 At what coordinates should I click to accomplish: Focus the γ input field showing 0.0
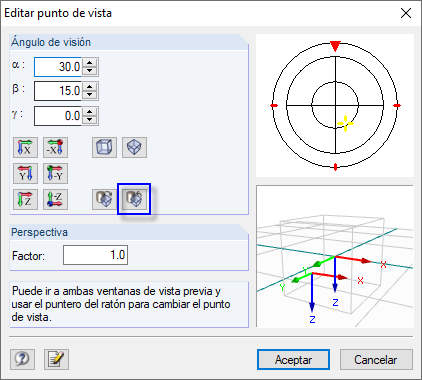coord(58,116)
